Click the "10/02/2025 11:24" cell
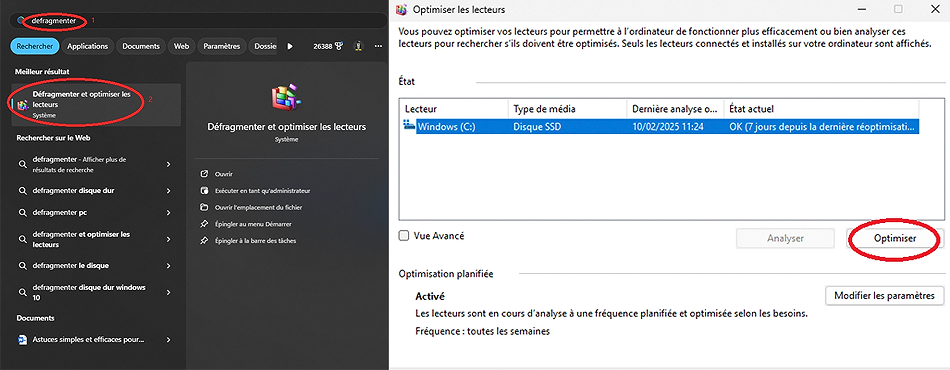 tap(667, 127)
